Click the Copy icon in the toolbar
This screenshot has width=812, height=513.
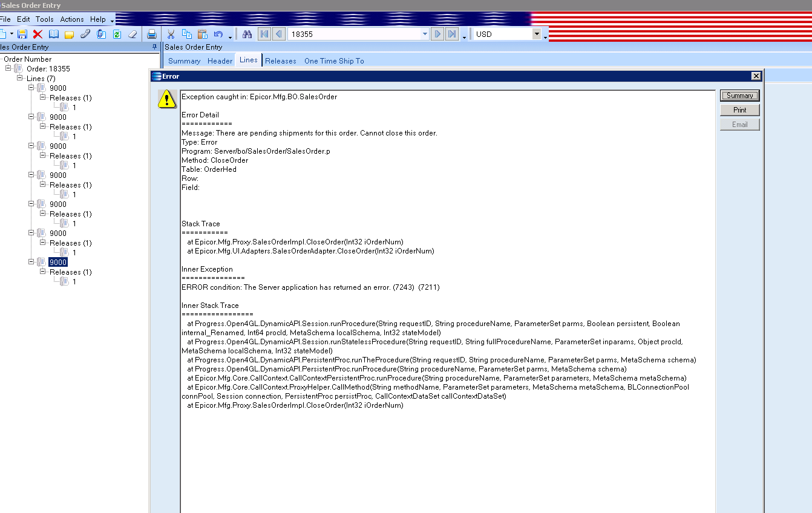pos(187,34)
